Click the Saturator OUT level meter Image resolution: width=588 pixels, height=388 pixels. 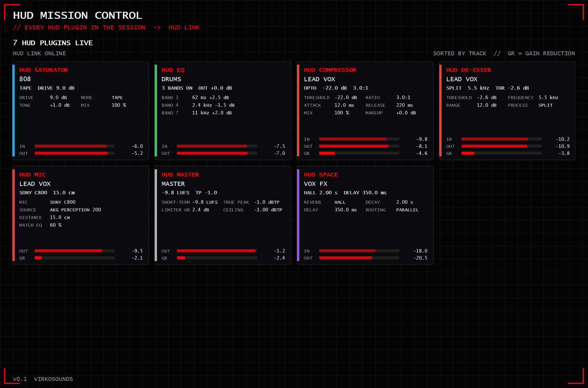75,153
